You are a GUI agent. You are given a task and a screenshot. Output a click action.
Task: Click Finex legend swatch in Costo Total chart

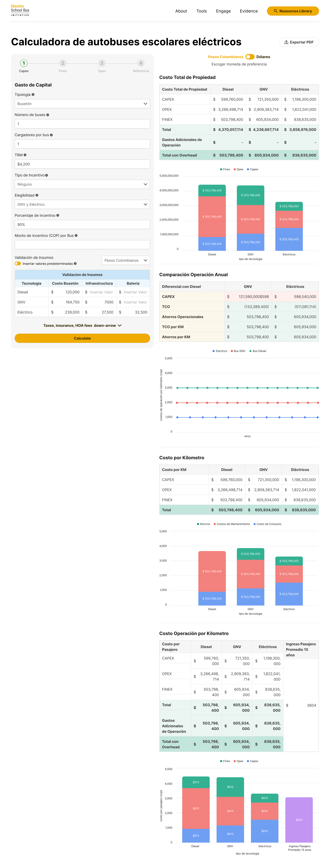click(x=221, y=169)
